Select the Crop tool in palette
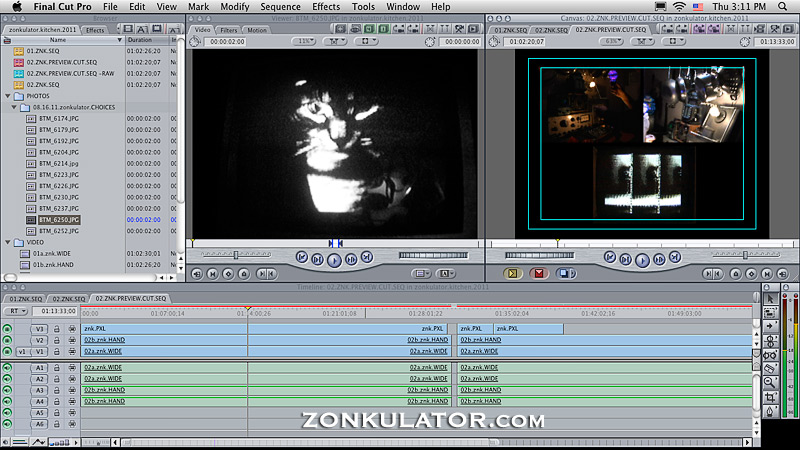Viewport: 800px width, 450px height. [x=770, y=396]
